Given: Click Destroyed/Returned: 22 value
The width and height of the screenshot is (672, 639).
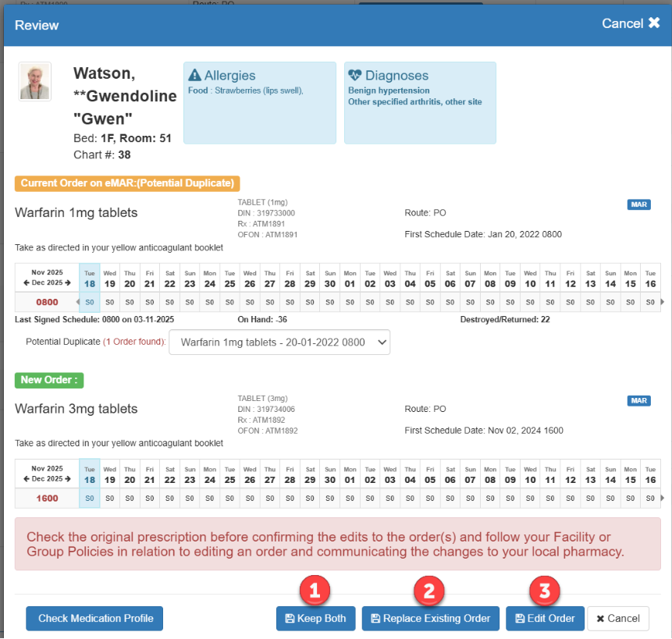Looking at the screenshot, I should (505, 320).
